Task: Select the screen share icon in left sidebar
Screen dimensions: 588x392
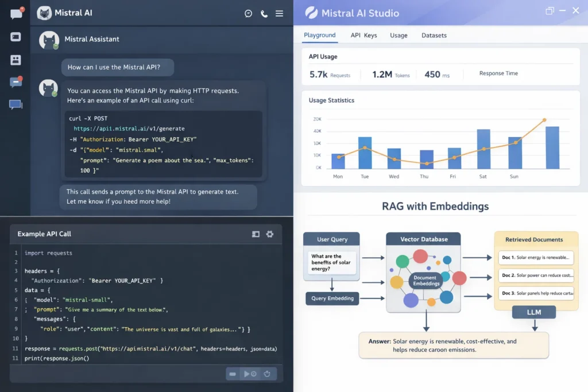Action: pyautogui.click(x=16, y=37)
